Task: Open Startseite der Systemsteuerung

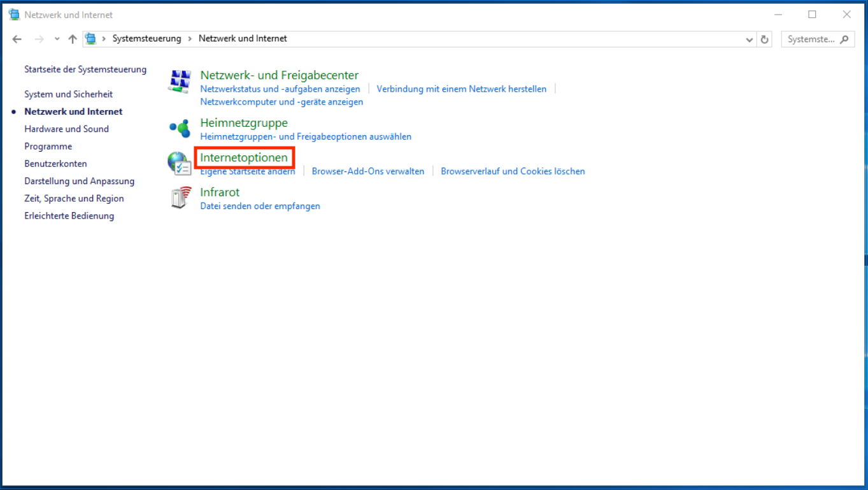Action: coord(85,69)
